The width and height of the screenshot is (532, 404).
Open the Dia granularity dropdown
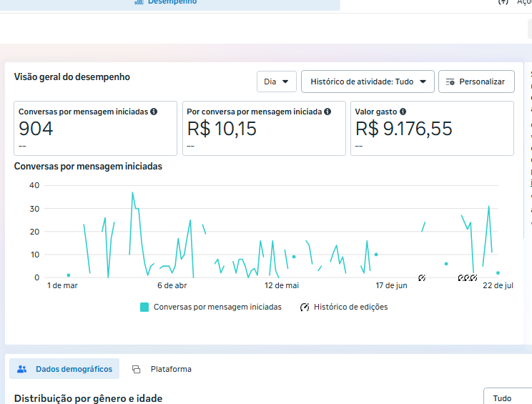[277, 82]
